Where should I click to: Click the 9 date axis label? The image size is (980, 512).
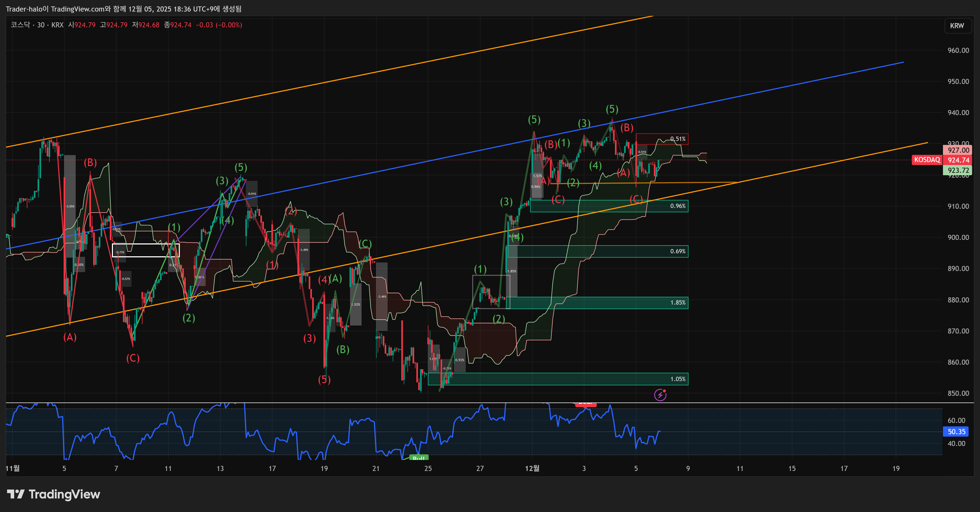[688, 468]
